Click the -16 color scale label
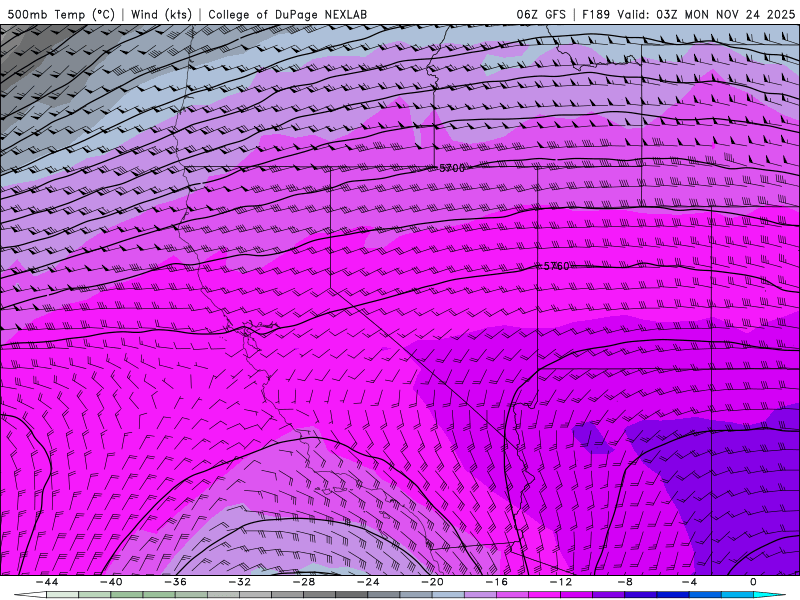 497,582
